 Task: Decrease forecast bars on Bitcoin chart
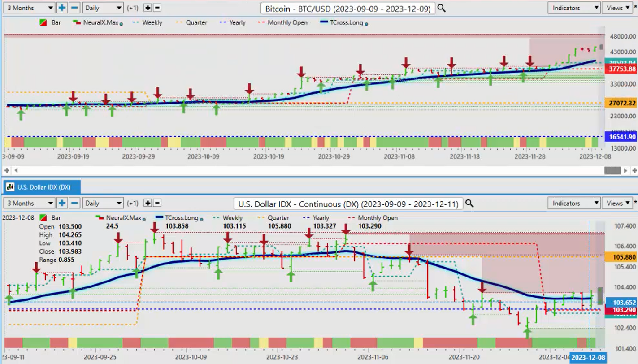[157, 8]
